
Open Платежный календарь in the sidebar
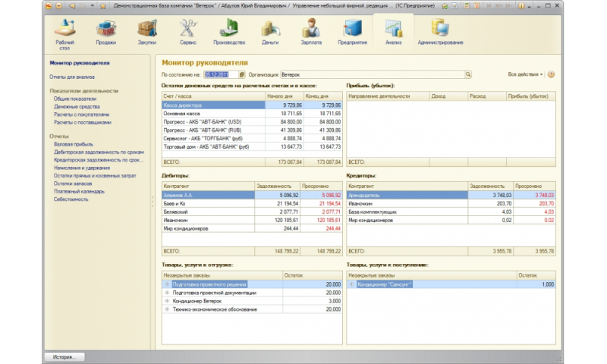pos(77,191)
